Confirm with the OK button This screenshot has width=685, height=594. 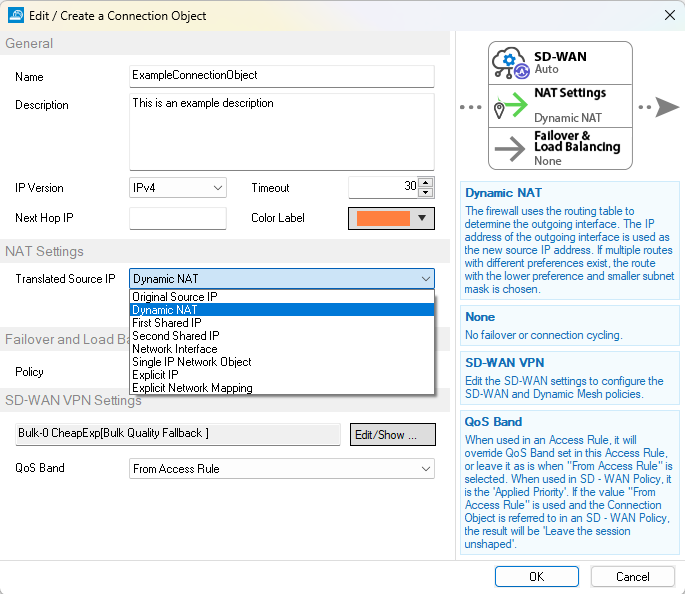536,577
